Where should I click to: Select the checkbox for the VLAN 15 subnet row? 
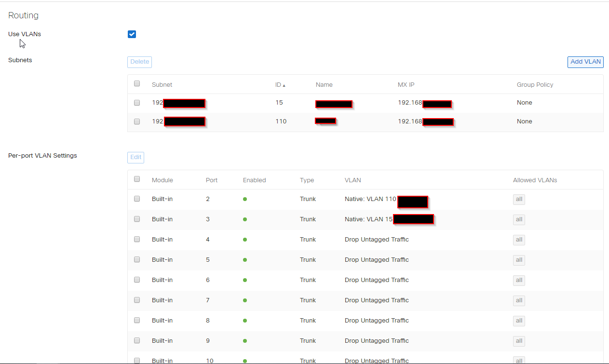click(136, 103)
